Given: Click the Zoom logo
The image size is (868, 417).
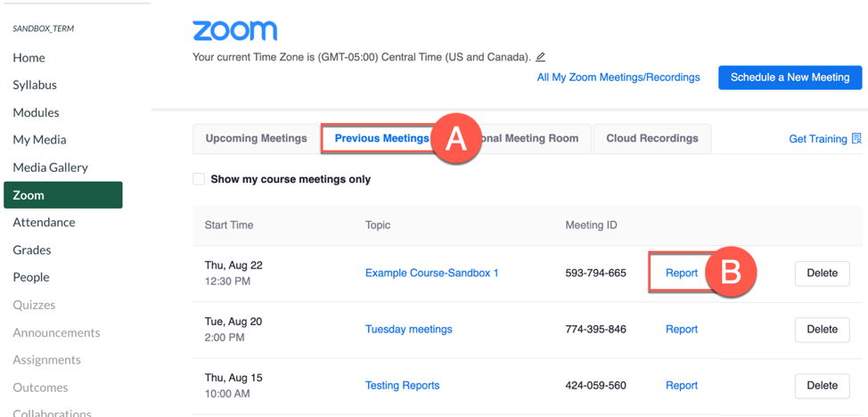Looking at the screenshot, I should [234, 30].
